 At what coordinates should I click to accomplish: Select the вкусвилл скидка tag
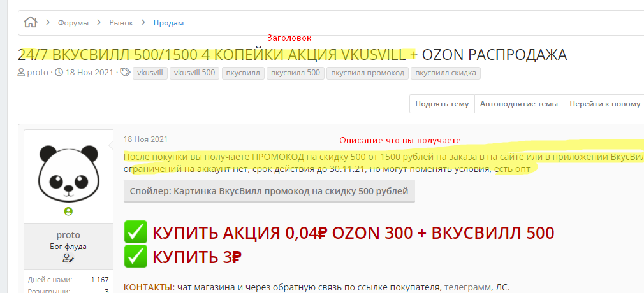446,73
